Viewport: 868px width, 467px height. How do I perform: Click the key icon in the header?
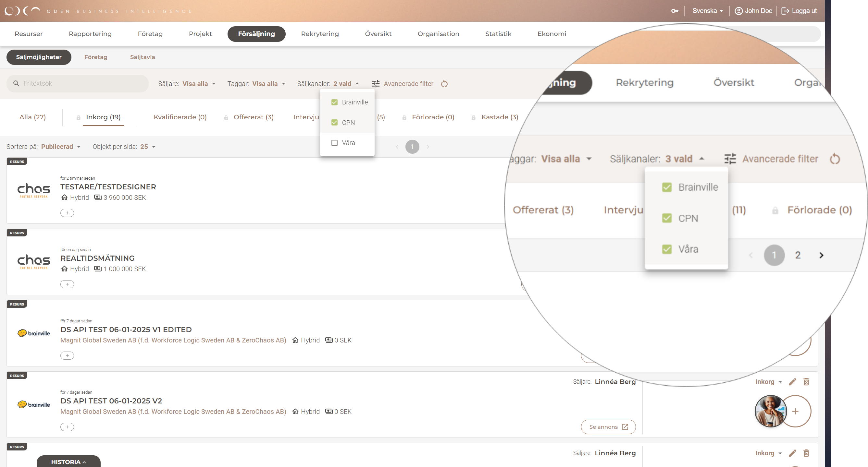coord(675,11)
